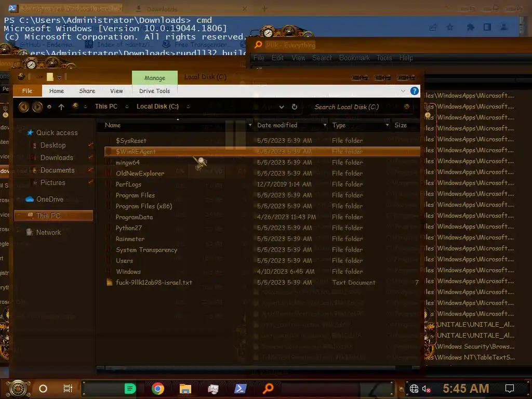Viewport: 532px width, 399px height.
Task: Click Explorer's horizontal scrollbar
Action: 250,368
